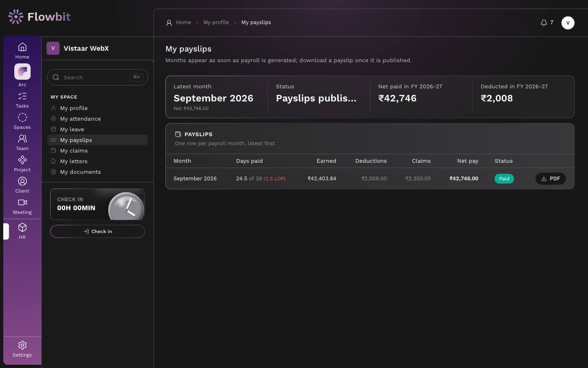The image size is (588, 368).
Task: Click the Earned value ₹42,403.84
Action: coord(322,179)
